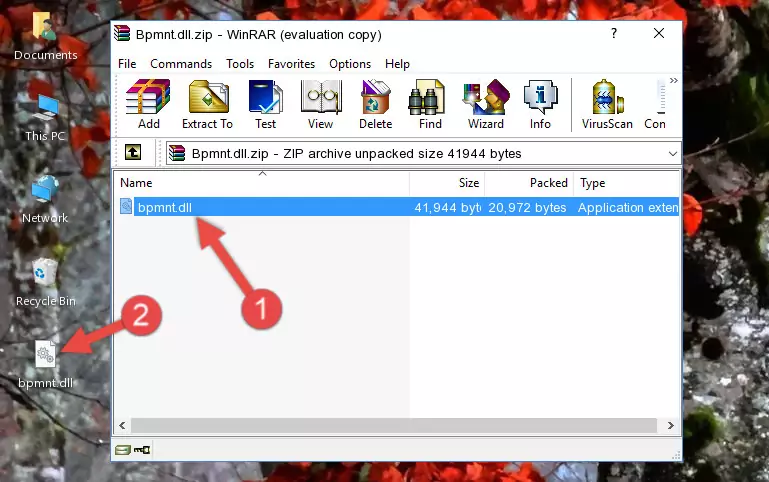Click the Test archive toolbar icon

point(265,104)
